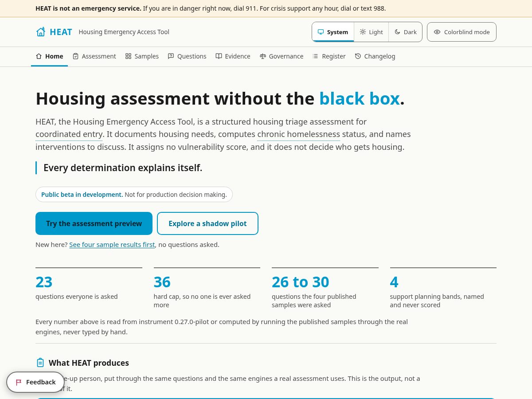Go to the Samples tab

click(142, 56)
